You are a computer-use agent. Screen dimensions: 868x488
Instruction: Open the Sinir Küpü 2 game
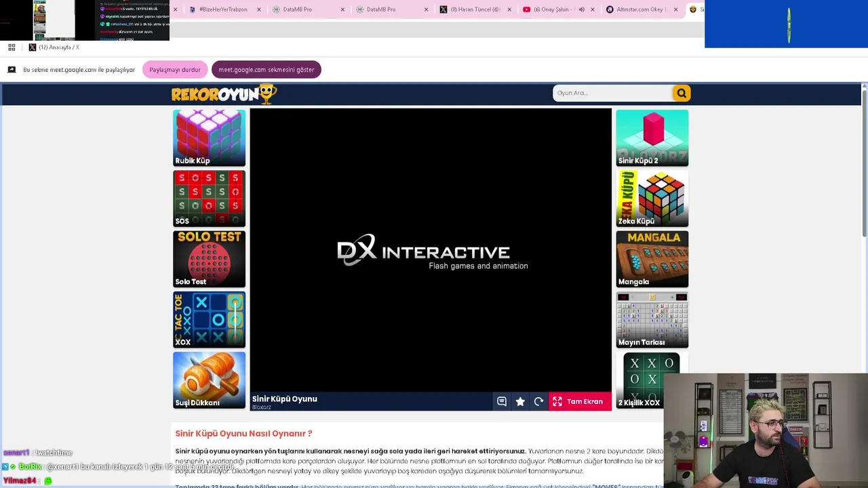(x=652, y=138)
